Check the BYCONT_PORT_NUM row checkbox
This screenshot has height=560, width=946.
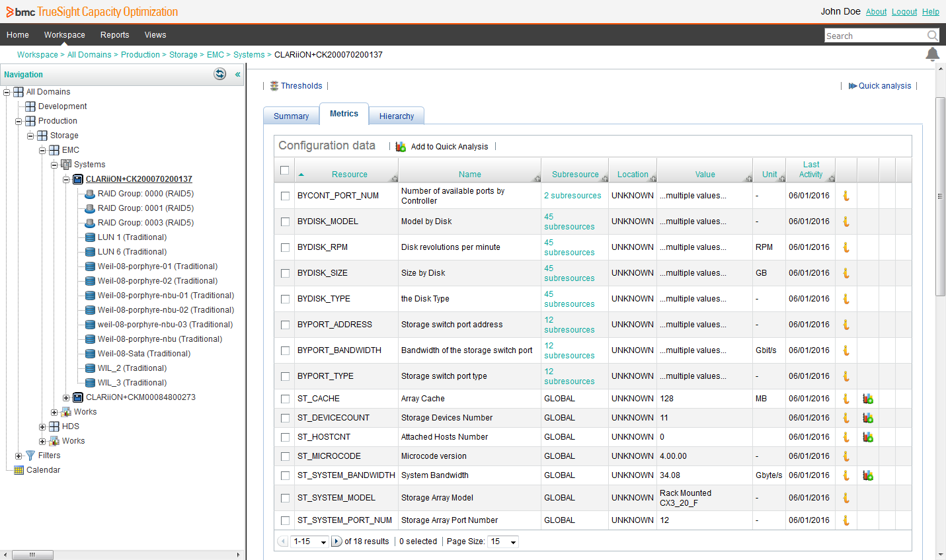pos(285,196)
